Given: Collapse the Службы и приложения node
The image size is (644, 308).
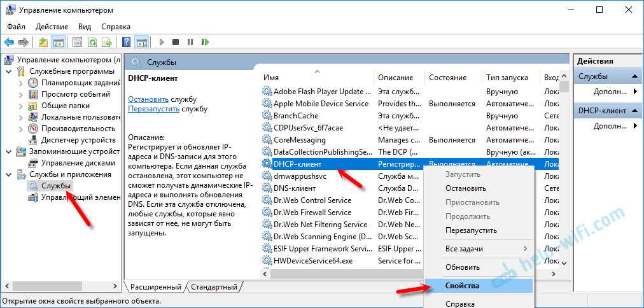Looking at the screenshot, I should tap(8, 174).
